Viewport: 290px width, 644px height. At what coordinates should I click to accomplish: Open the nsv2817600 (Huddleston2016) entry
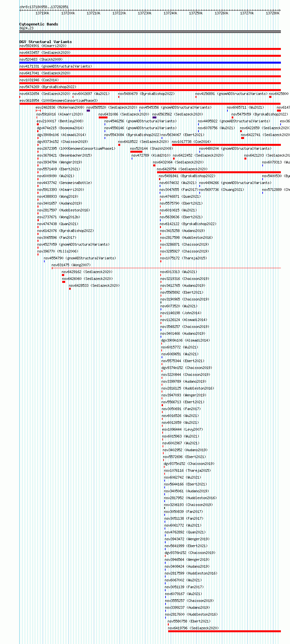(x=191, y=614)
